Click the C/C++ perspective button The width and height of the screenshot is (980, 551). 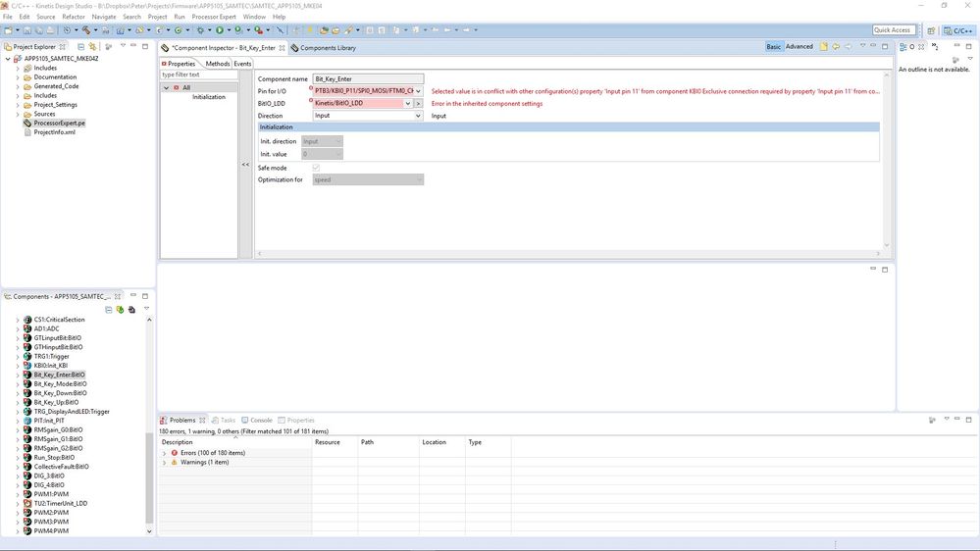click(x=958, y=30)
